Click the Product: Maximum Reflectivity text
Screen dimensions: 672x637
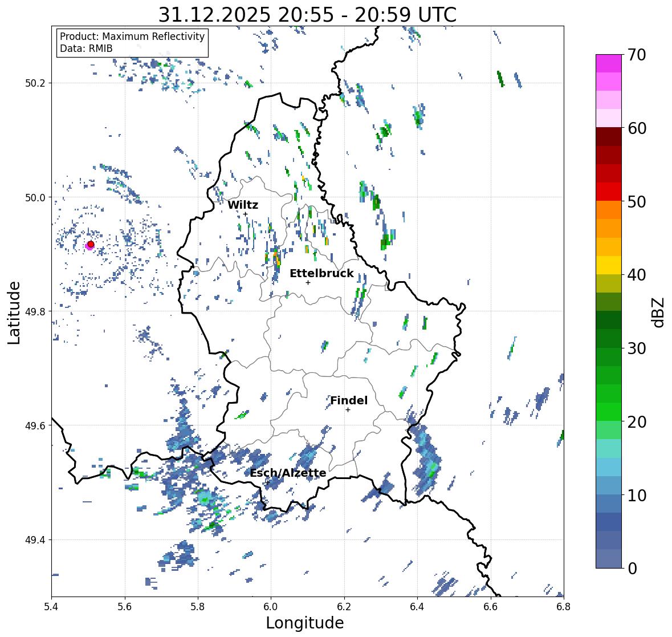point(132,36)
